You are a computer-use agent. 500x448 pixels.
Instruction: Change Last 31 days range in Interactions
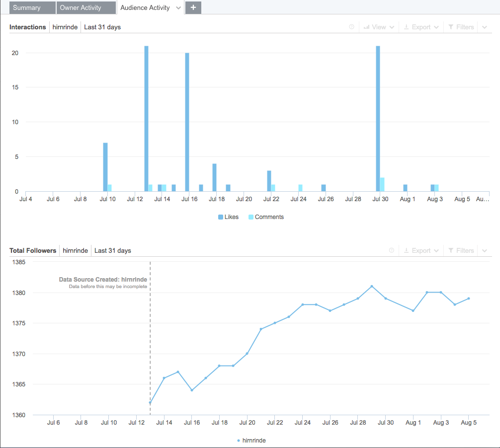coord(102,27)
